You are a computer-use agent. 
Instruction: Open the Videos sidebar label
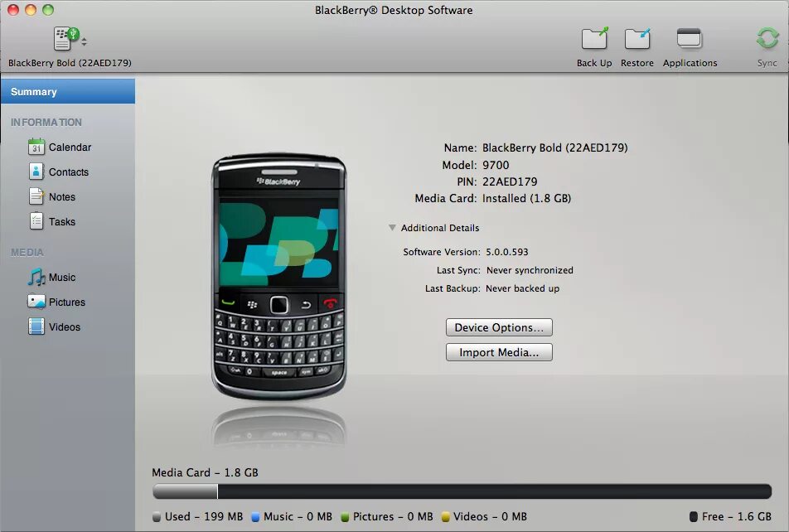(x=65, y=326)
